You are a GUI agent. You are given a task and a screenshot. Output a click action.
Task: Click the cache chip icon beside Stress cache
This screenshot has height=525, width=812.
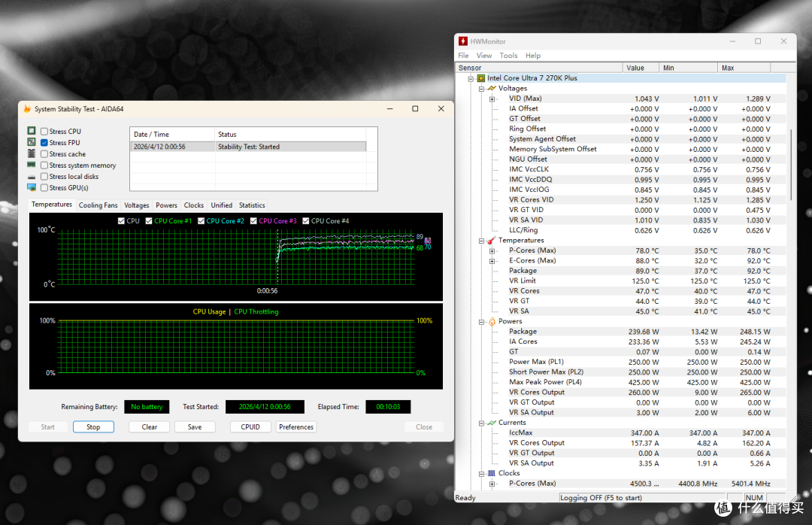pyautogui.click(x=32, y=153)
